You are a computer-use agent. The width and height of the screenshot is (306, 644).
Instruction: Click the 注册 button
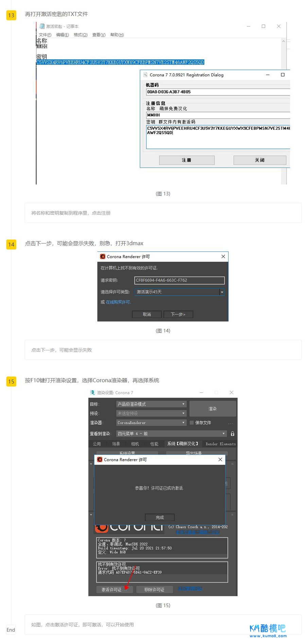[187, 160]
